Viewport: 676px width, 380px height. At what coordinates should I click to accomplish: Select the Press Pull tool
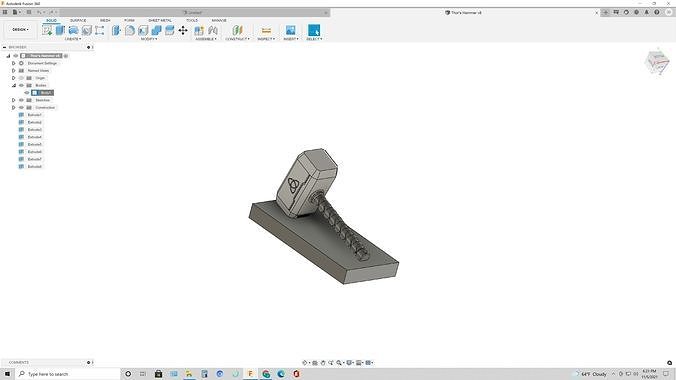pyautogui.click(x=116, y=30)
